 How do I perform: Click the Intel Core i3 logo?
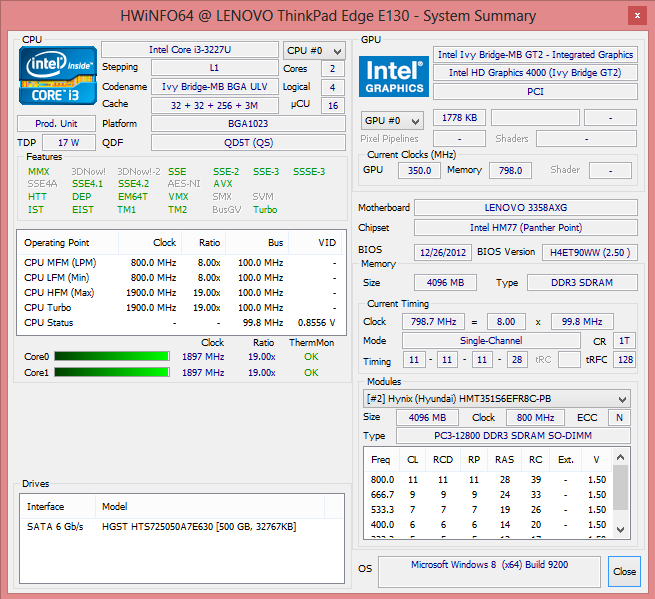(58, 76)
